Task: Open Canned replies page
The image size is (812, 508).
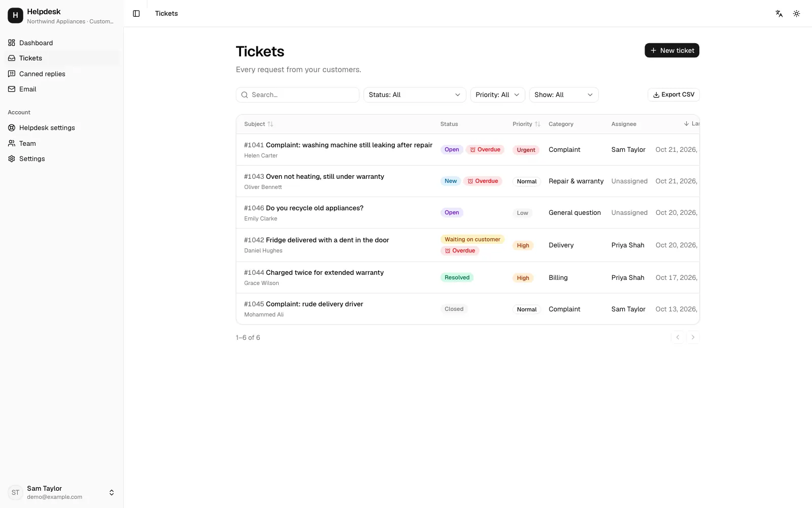Action: pos(61,74)
